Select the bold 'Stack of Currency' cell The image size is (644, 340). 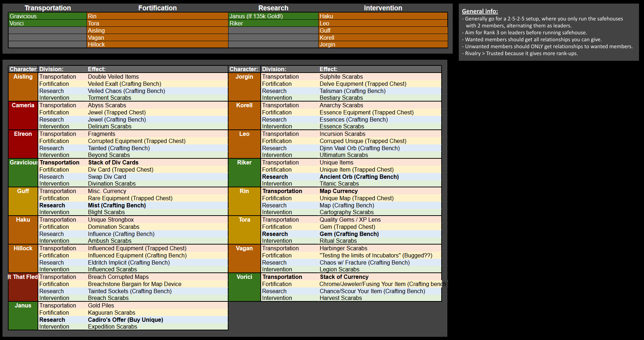(x=380, y=277)
